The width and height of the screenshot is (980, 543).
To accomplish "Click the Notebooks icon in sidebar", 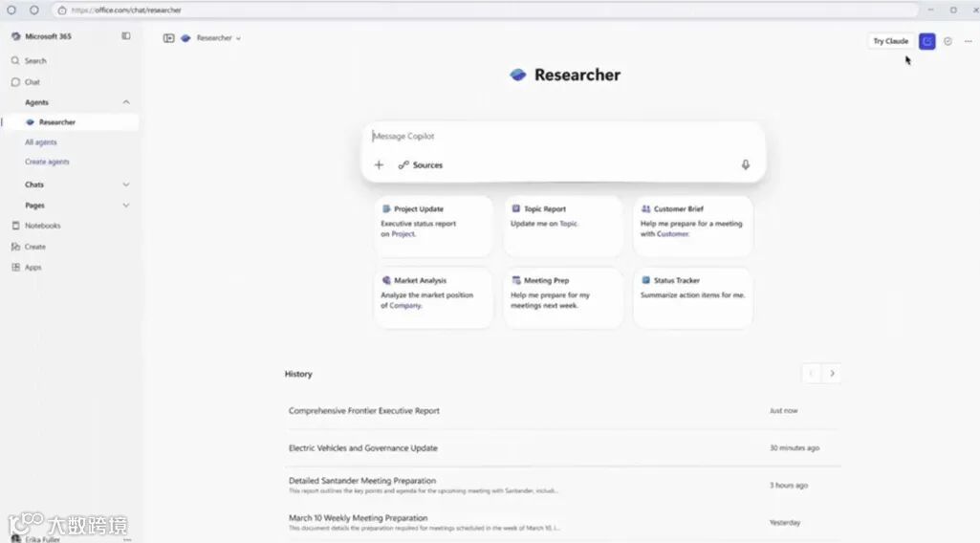I will tap(15, 226).
